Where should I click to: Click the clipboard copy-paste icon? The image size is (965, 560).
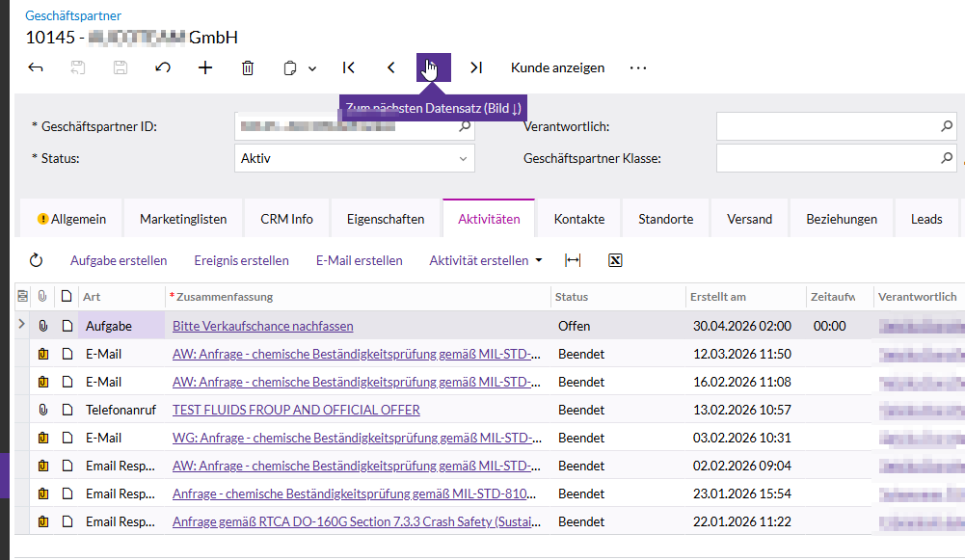(290, 67)
